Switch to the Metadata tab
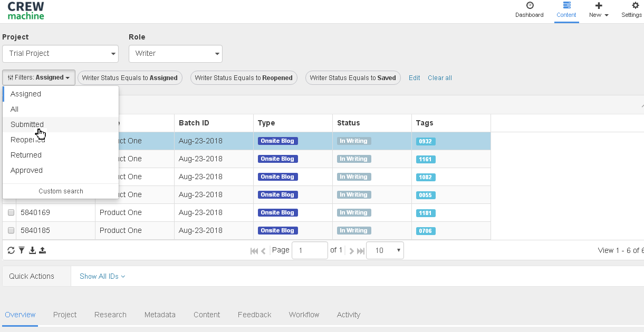The width and height of the screenshot is (644, 332). coord(160,315)
